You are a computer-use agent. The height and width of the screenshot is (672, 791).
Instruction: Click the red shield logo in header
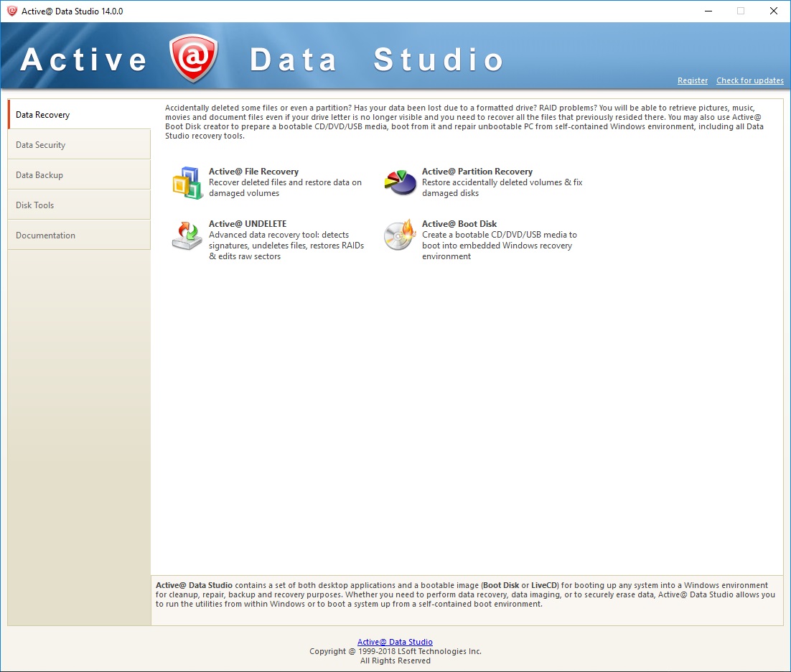(x=193, y=58)
